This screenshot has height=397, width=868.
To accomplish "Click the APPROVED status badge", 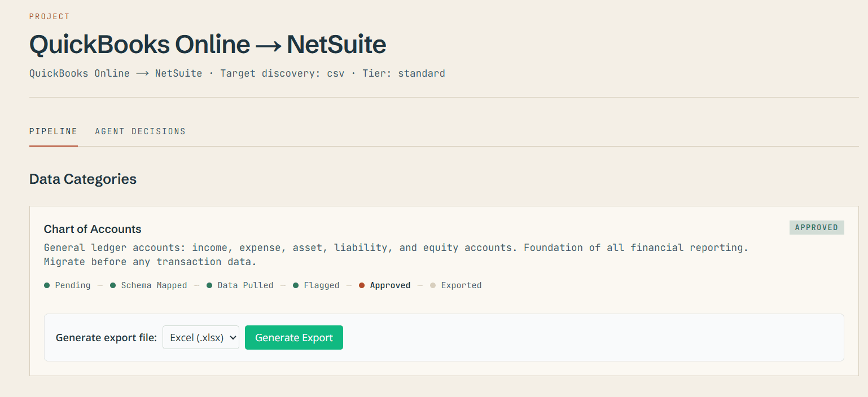I will click(817, 227).
